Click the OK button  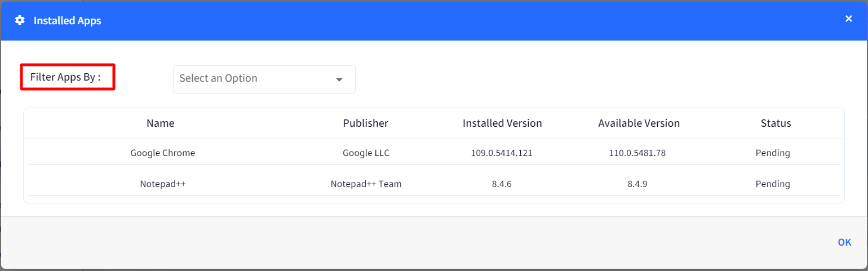(844, 242)
